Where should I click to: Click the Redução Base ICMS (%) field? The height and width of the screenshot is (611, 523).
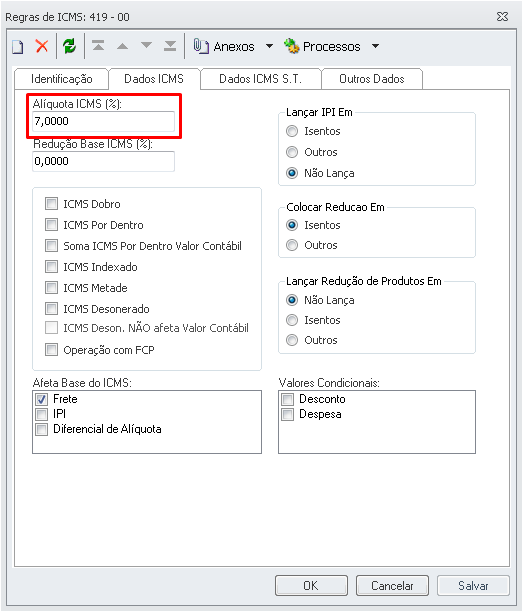click(x=103, y=161)
